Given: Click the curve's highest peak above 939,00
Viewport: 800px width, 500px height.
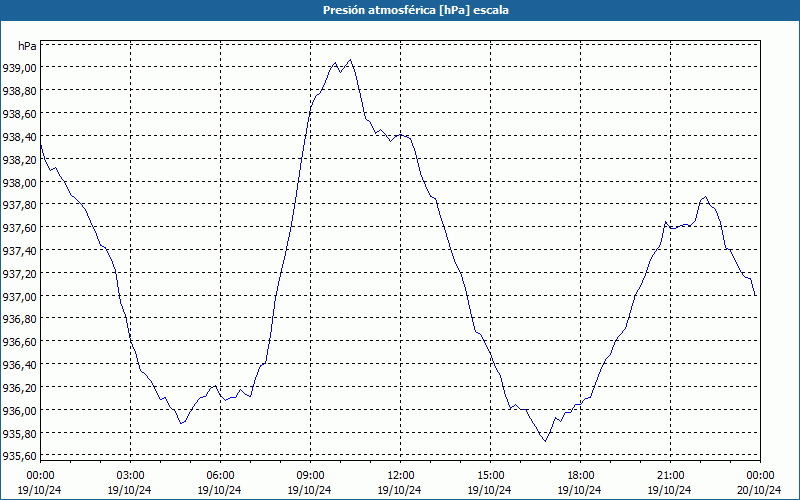Looking at the screenshot, I should [x=350, y=60].
